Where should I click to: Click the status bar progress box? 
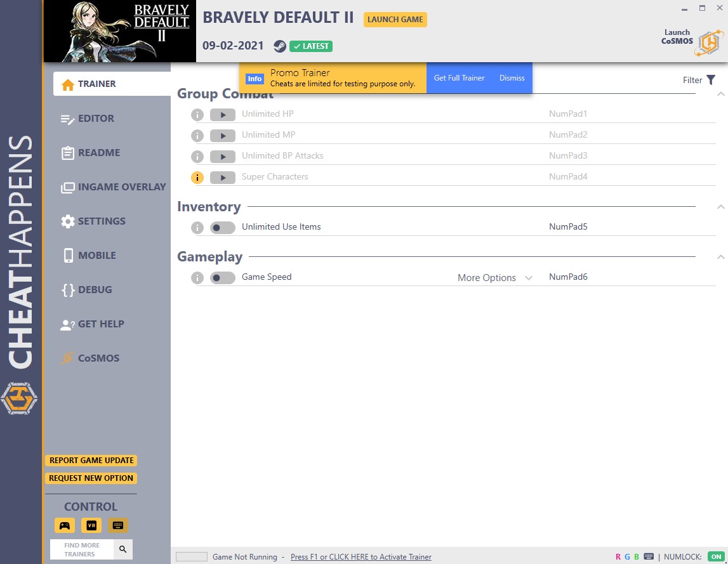pos(191,556)
